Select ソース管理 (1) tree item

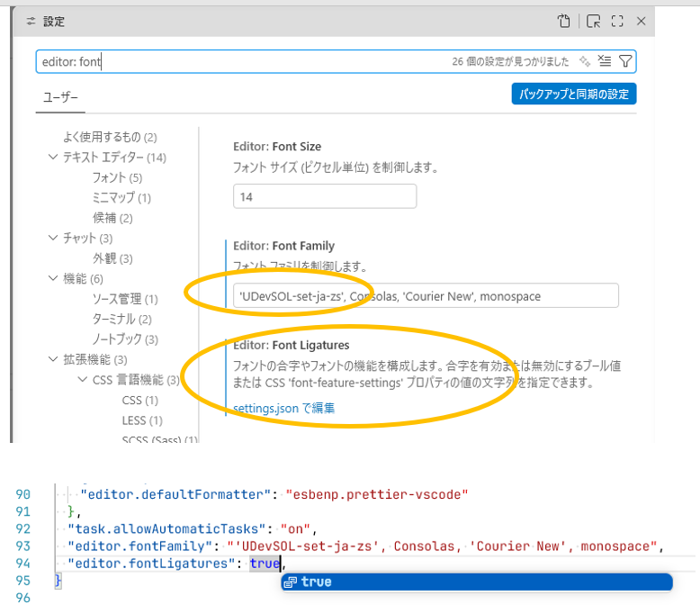[x=125, y=299]
